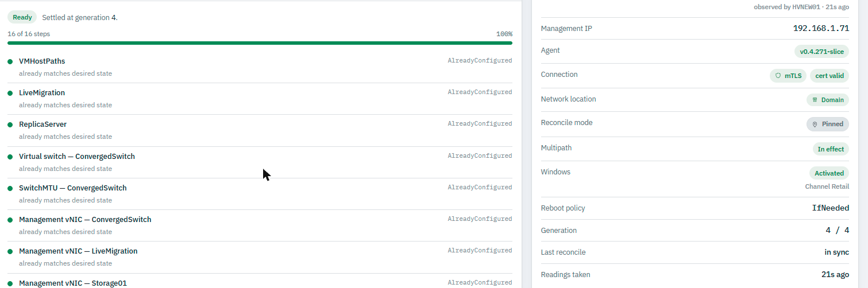Click status dot of Management vNIC — ConvergedSwitch

pyautogui.click(x=10, y=220)
